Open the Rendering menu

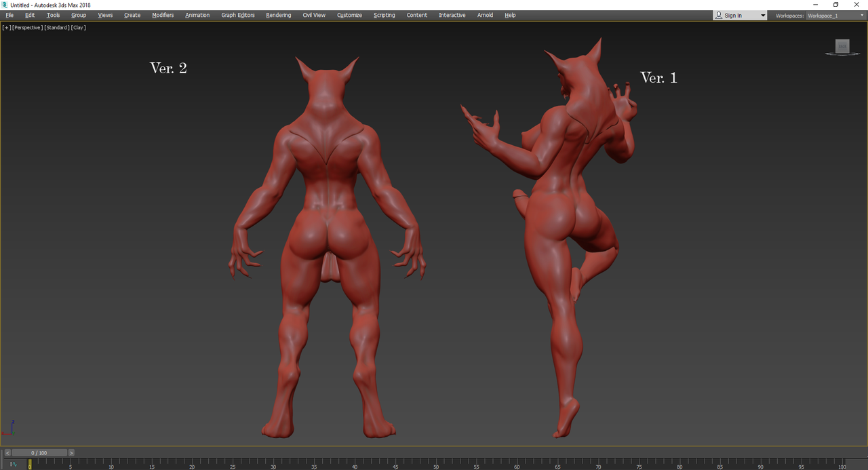pos(278,15)
